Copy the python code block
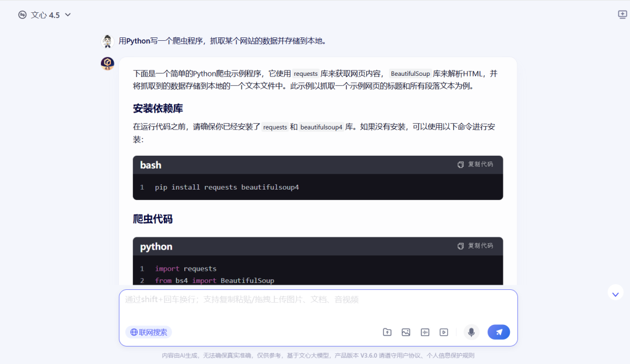This screenshot has height=364, width=630. click(x=475, y=246)
